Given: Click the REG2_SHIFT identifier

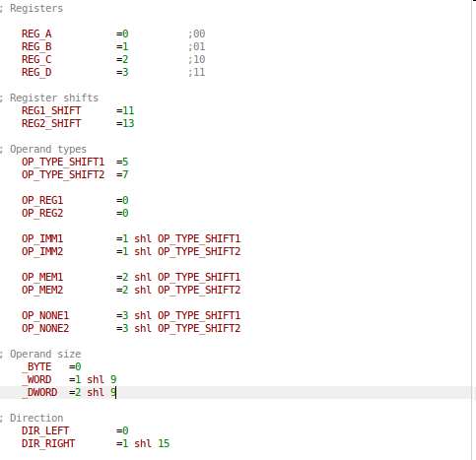Looking at the screenshot, I should [51, 123].
